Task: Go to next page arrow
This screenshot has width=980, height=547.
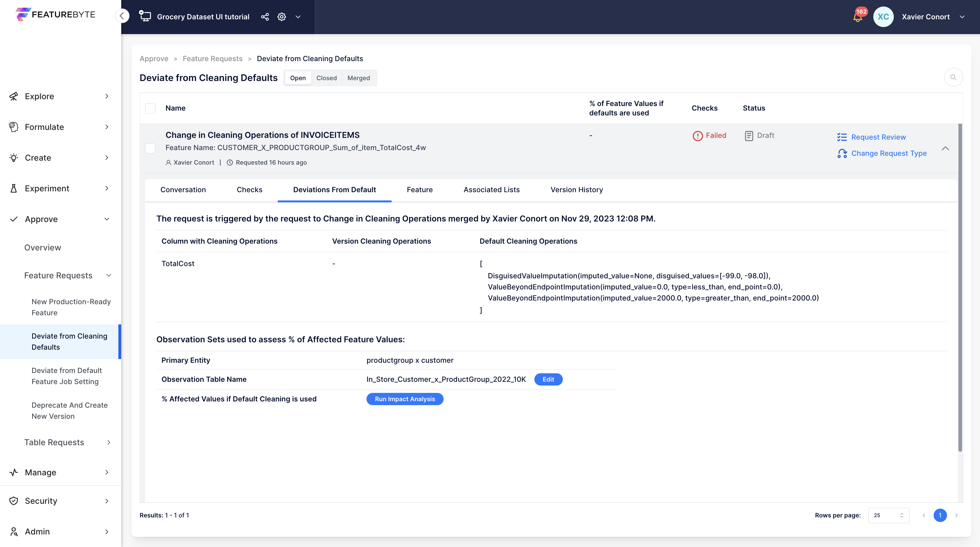Action: tap(956, 515)
